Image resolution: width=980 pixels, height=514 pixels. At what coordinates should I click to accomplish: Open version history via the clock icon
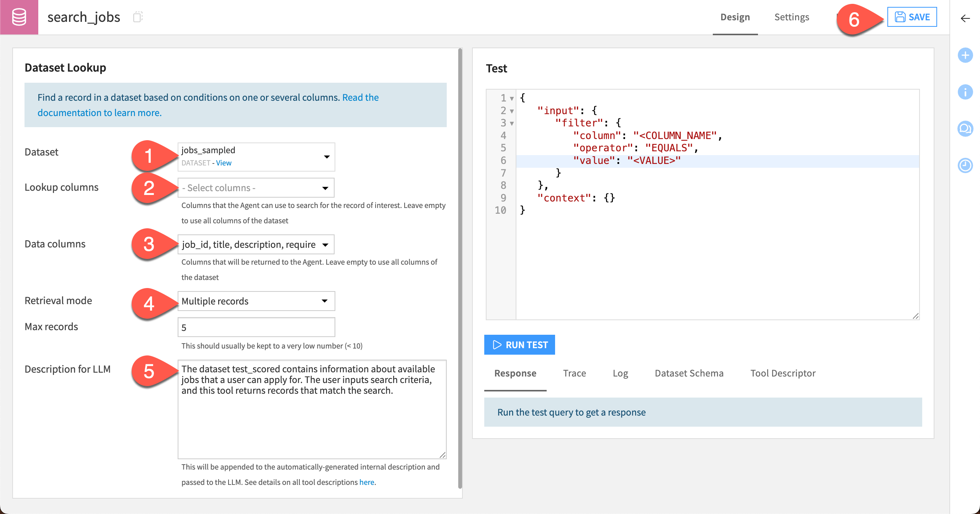point(965,165)
